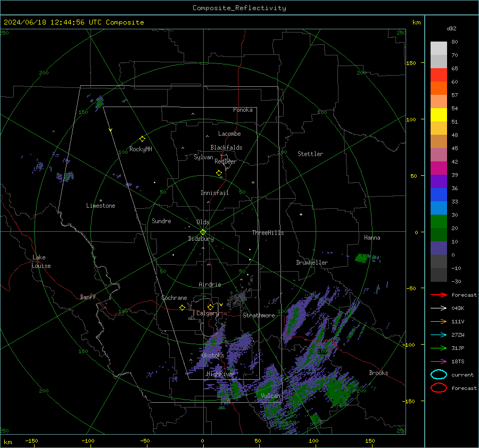Click the asterisk marker above Limestone
The width and height of the screenshot is (479, 448).
pyautogui.click(x=101, y=201)
